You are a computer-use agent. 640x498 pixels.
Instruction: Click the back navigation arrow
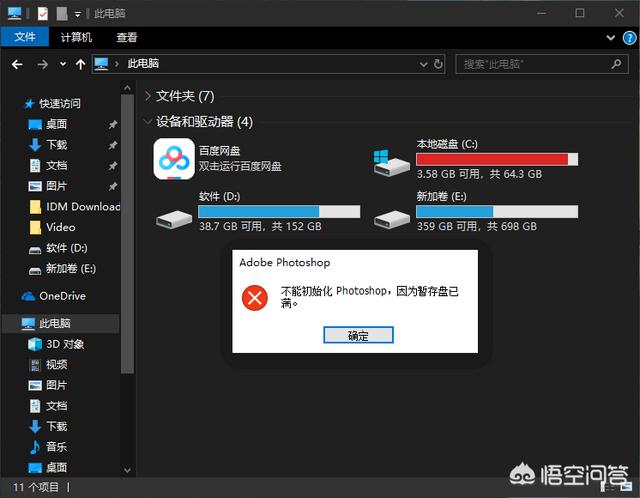coord(17,64)
